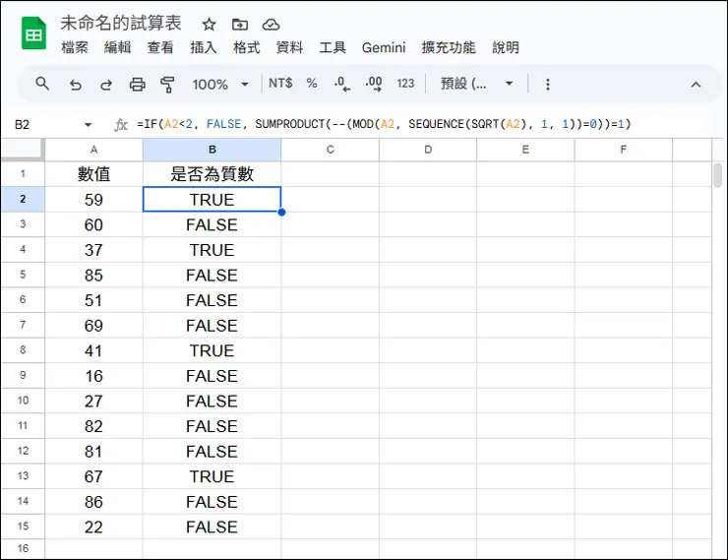Open the 插入 menu

pos(204,47)
